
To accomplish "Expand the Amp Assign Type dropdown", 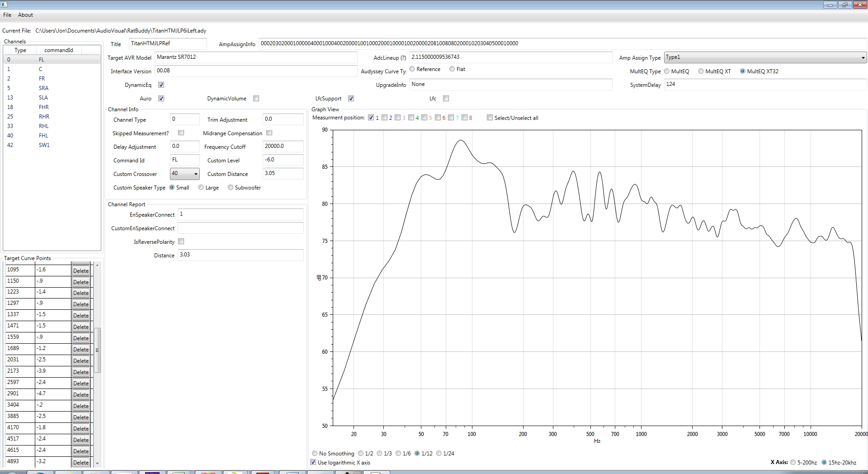I will 863,58.
